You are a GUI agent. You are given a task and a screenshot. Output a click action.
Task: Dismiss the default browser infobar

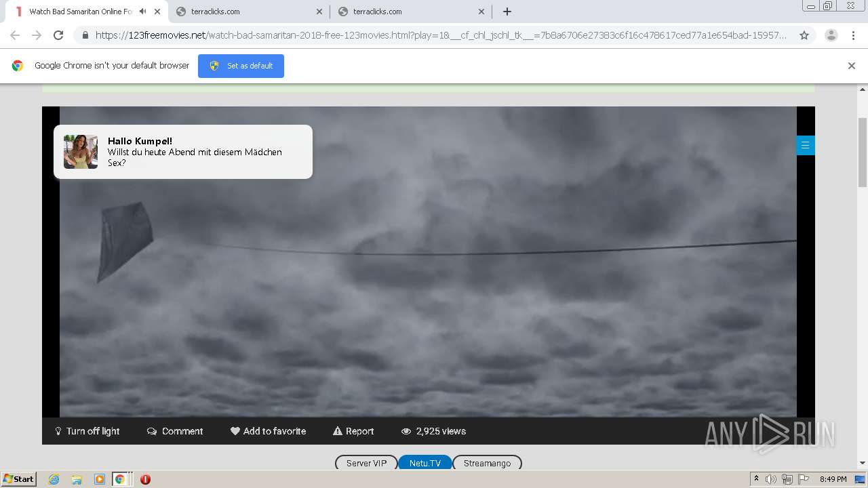click(x=852, y=66)
